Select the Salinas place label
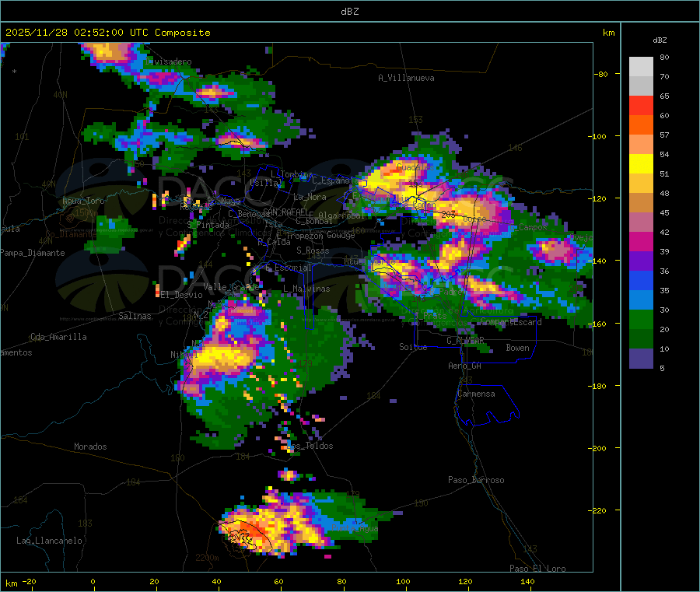The width and height of the screenshot is (700, 592). 135,316
